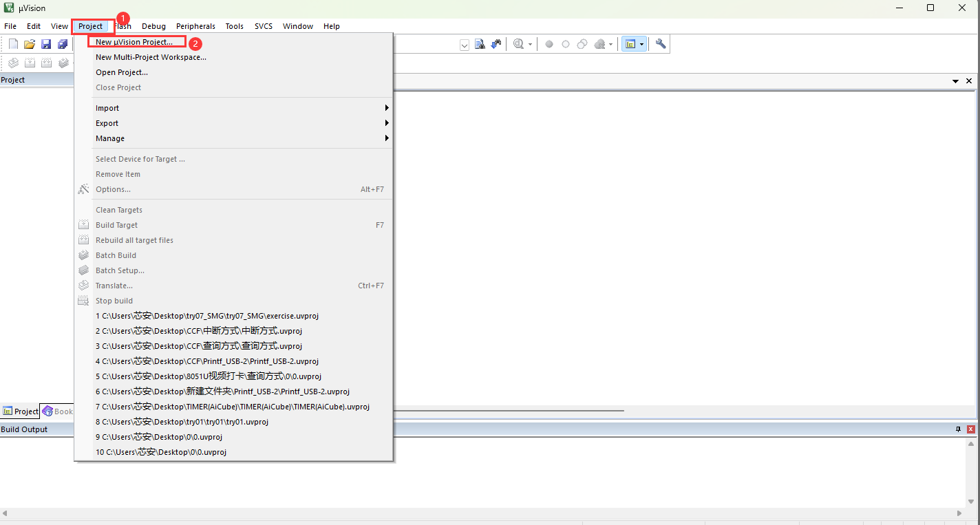Open the find combo box dropdown
Image resolution: width=980 pixels, height=525 pixels.
pos(465,45)
